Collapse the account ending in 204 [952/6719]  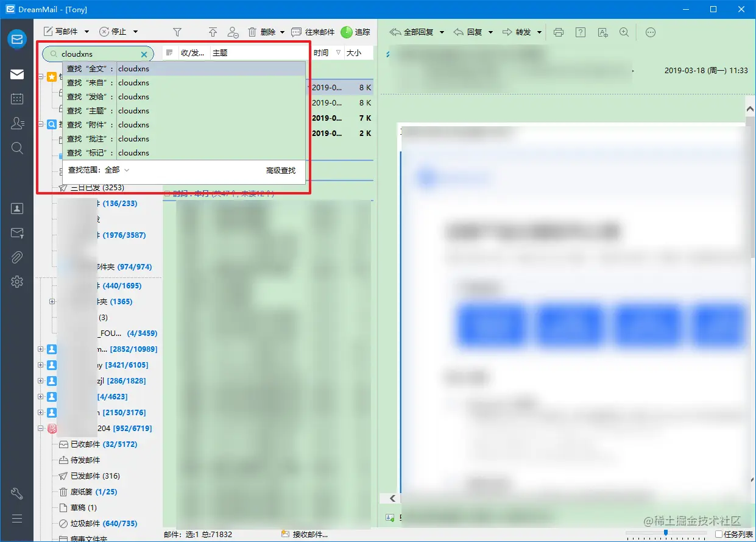tap(41, 429)
